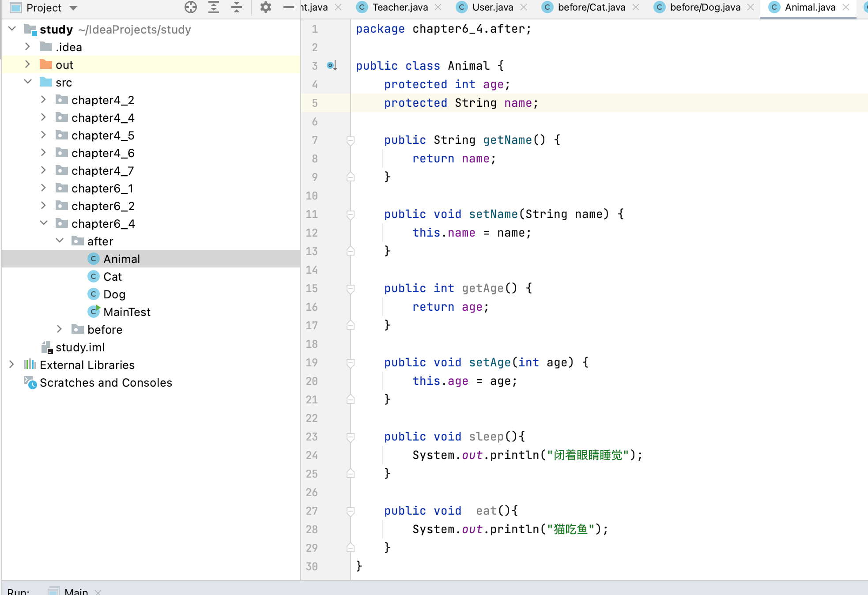
Task: Close the Teacher.java tab
Action: (x=438, y=7)
